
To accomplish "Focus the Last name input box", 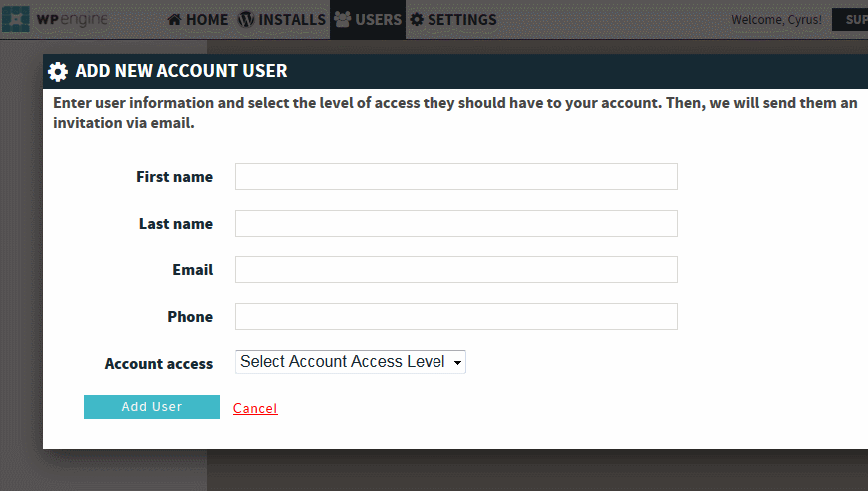I will pos(456,224).
